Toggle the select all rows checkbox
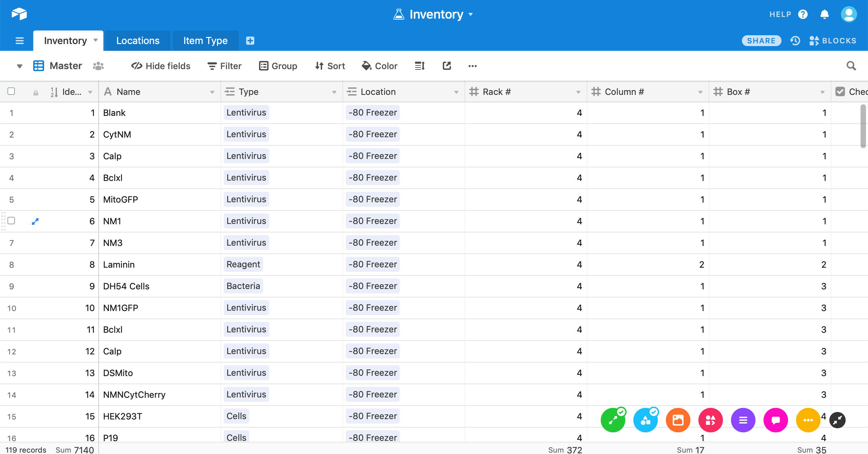Viewport: 868px width, 454px height. (x=11, y=91)
